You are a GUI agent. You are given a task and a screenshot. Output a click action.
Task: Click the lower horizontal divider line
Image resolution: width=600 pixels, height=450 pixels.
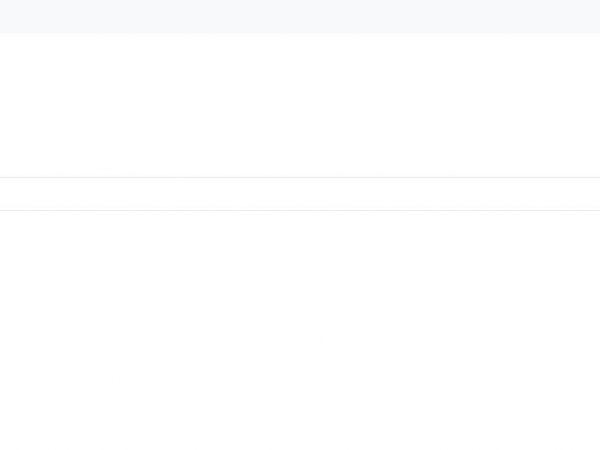[x=300, y=210]
